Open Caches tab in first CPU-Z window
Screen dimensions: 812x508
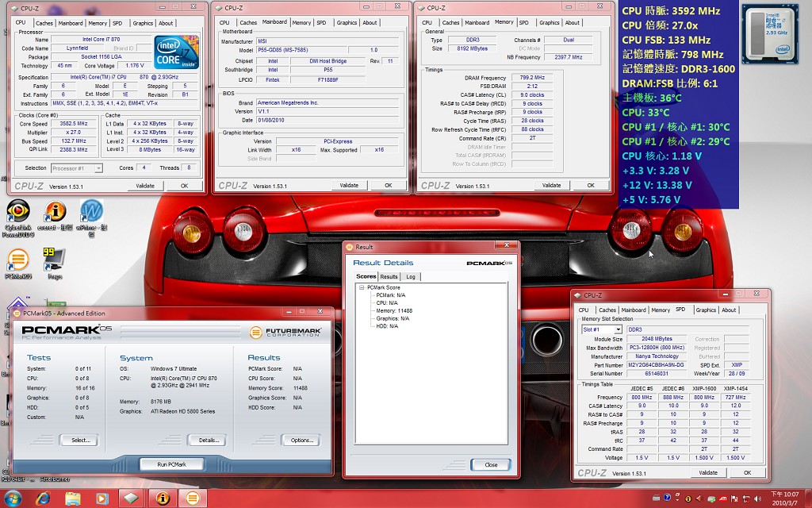point(44,23)
